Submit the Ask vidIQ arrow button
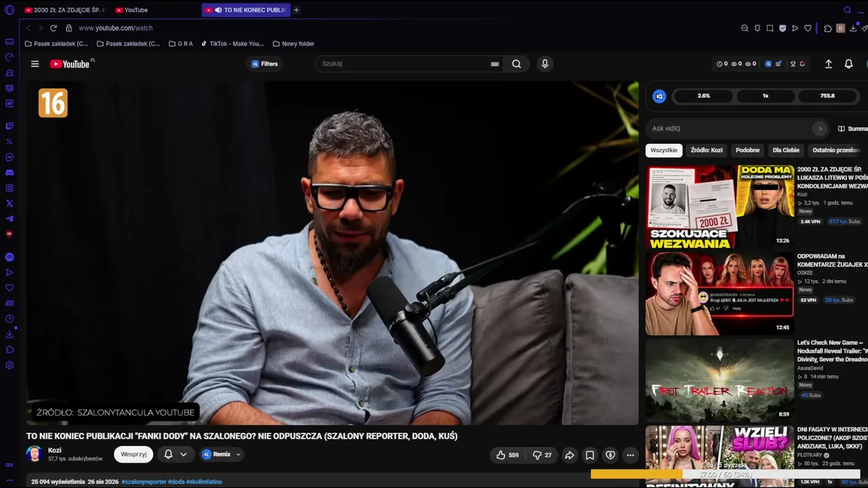Viewport: 868px width, 488px height. (820, 129)
